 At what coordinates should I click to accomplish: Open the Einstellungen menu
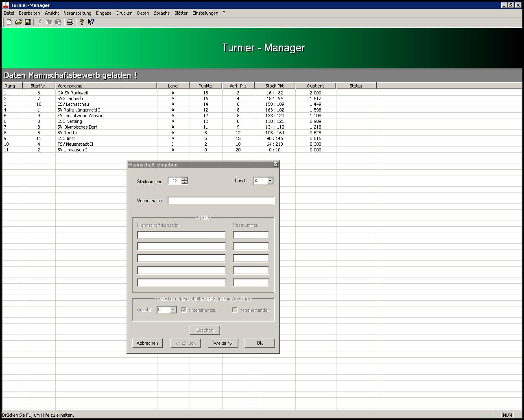pos(205,13)
